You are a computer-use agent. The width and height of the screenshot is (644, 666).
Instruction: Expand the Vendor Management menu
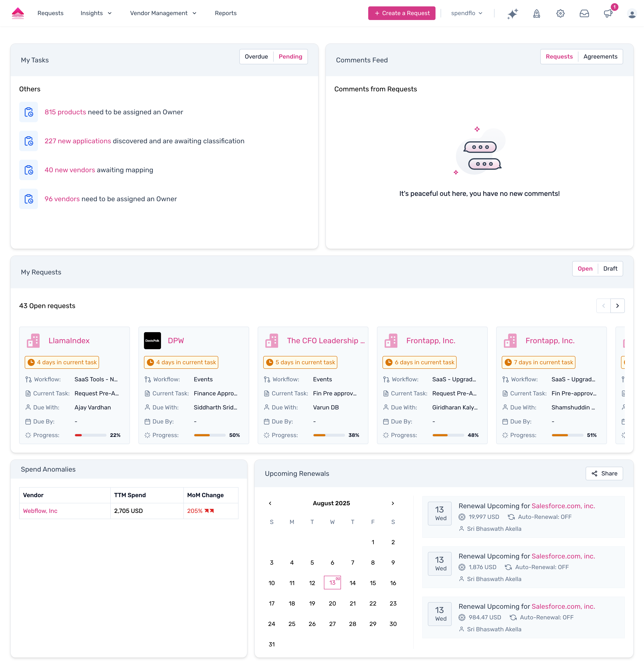click(x=164, y=13)
